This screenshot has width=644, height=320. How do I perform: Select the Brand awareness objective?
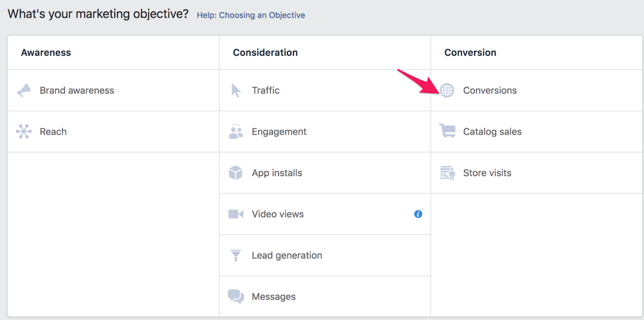(x=113, y=90)
